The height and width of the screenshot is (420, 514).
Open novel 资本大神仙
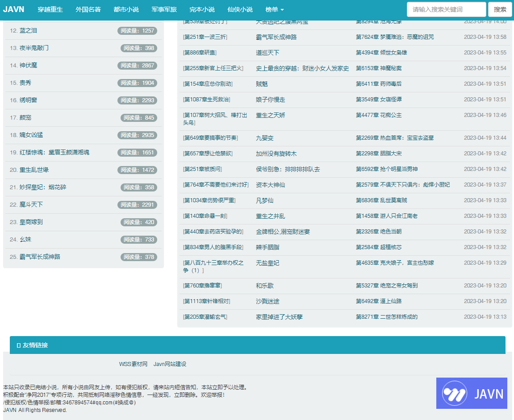271,185
